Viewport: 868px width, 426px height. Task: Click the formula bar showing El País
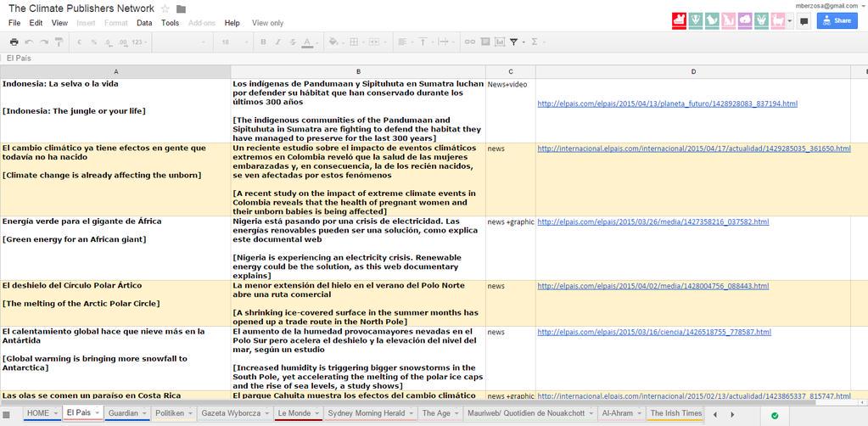pyautogui.click(x=434, y=59)
